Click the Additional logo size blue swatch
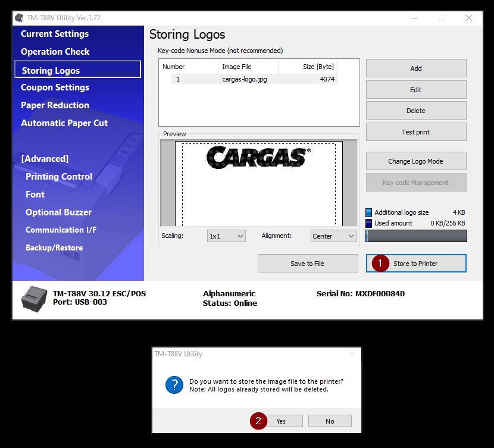The image size is (494, 448). 368,212
